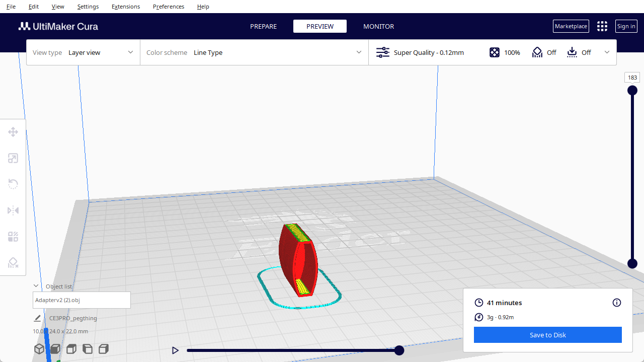
Task: Click the simulation path slider handle
Action: (x=399, y=350)
